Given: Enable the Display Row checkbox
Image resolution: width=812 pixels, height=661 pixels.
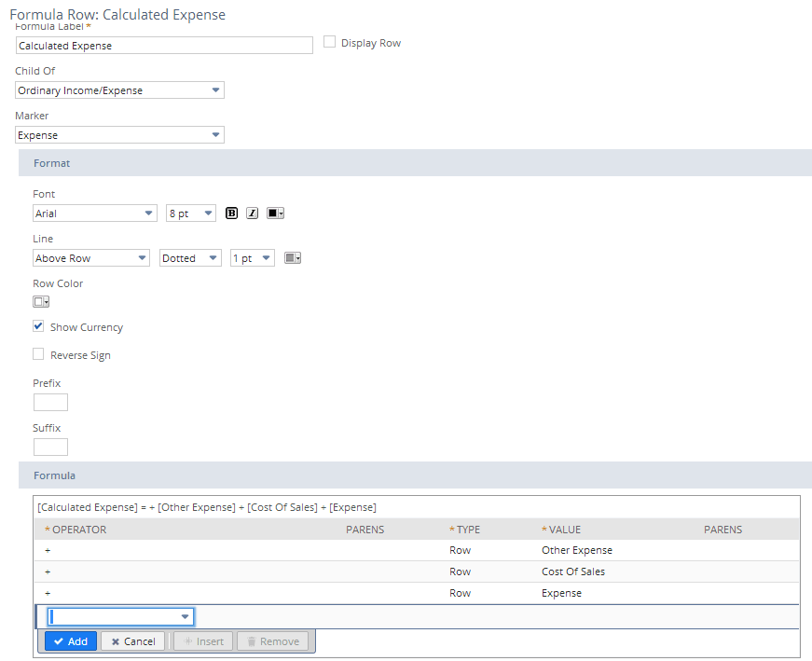Looking at the screenshot, I should coord(330,42).
